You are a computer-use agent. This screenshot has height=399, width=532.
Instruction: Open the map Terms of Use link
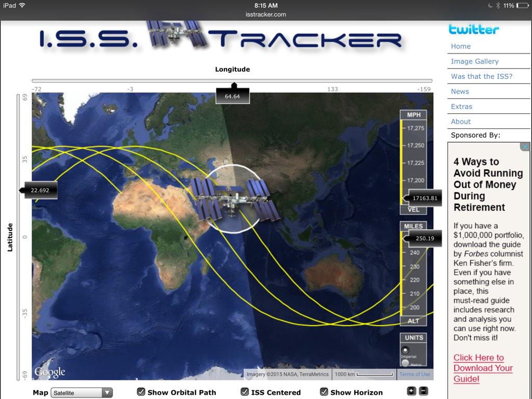tap(415, 374)
